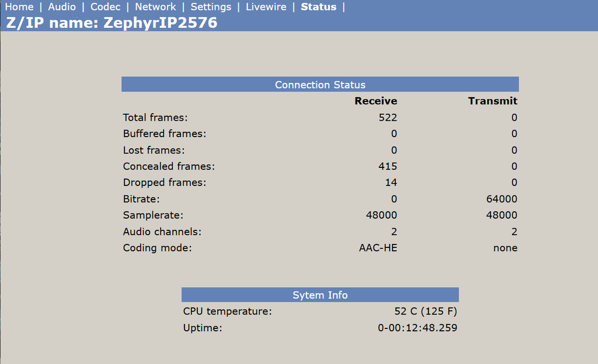Click the receive total frames value 522
Screen dimensions: 598x364
[388, 117]
